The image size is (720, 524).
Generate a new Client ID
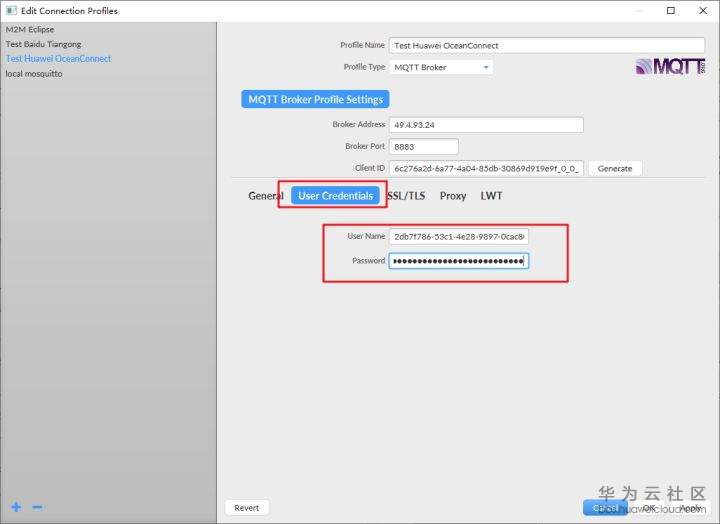pyautogui.click(x=615, y=169)
